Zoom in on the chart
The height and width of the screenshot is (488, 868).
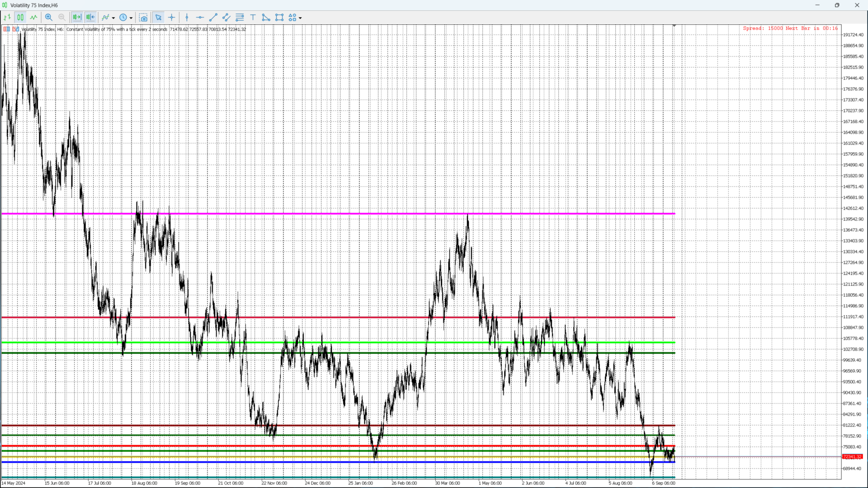pyautogui.click(x=49, y=18)
